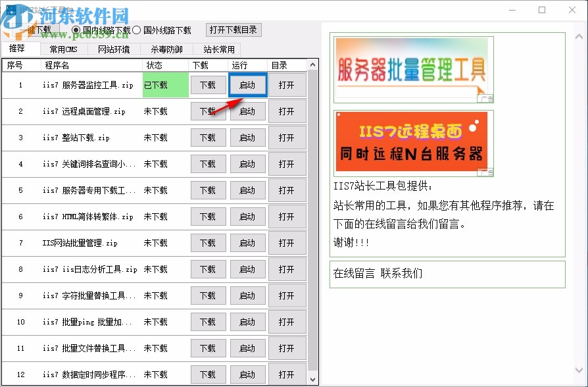The height and width of the screenshot is (387, 588).
Task: Click the table scrollbar on the right
Action: click(314, 197)
